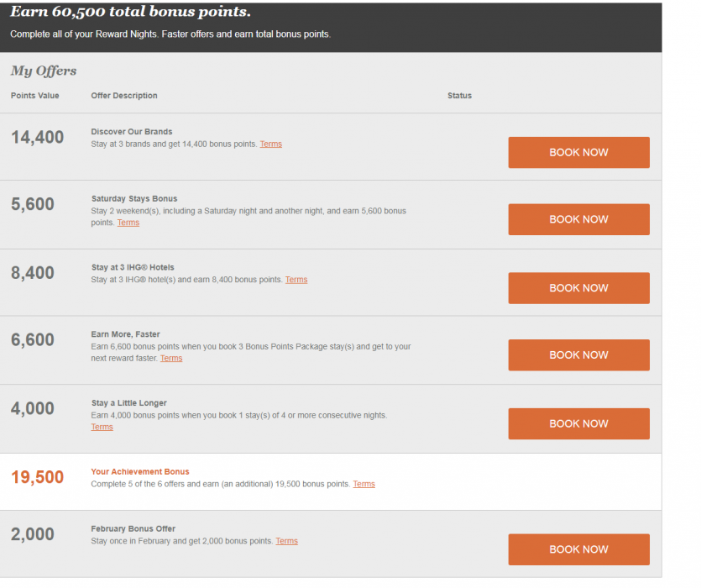Viewport: 701px width, 588px height.
Task: Click the Offer Description column header
Action: 124,96
